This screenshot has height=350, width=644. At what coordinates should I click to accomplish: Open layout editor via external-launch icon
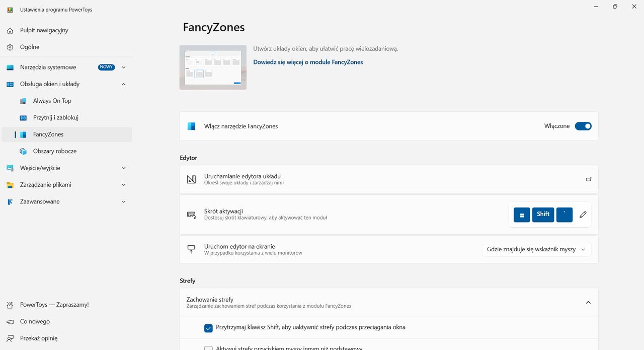coord(589,179)
